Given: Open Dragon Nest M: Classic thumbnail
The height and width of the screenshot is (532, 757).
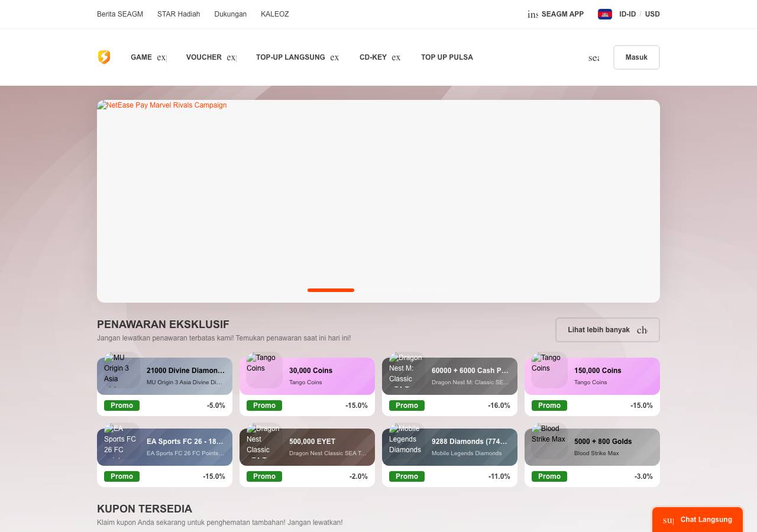Looking at the screenshot, I should click(x=407, y=370).
